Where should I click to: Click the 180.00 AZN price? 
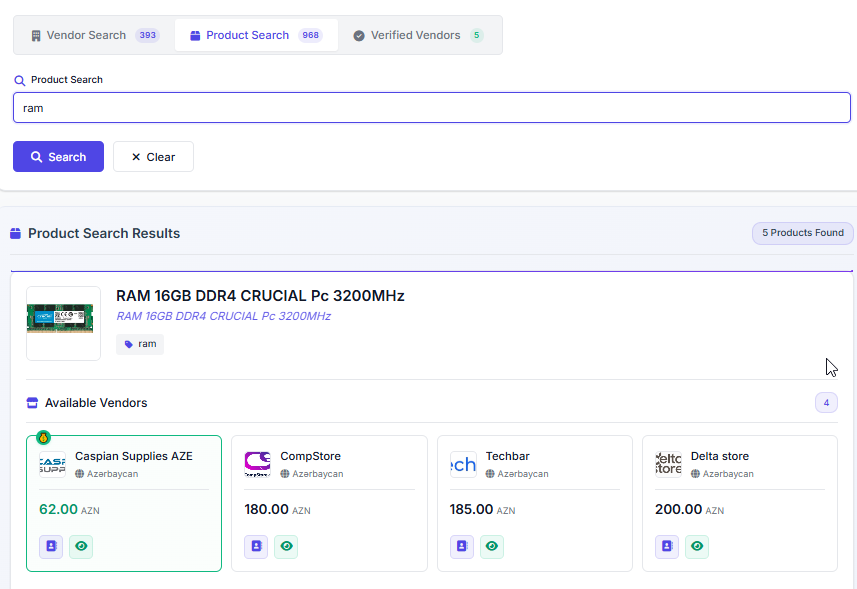[277, 510]
